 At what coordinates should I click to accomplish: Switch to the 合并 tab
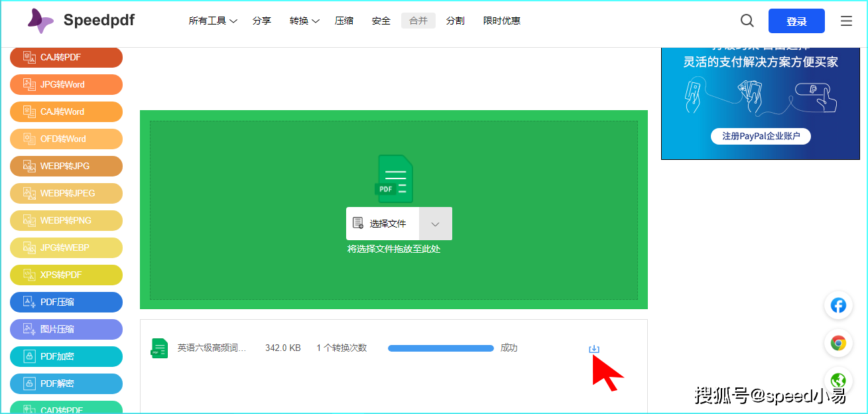pos(418,21)
